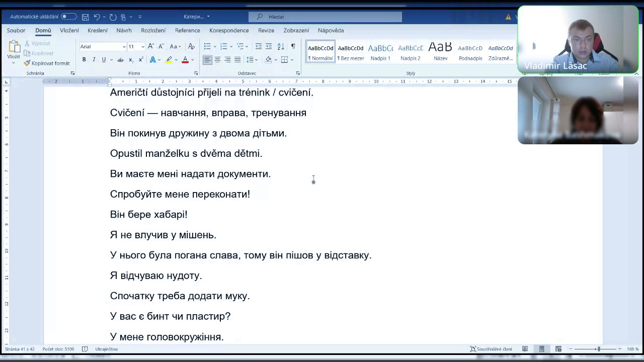Viewport: 644px width, 362px height.
Task: Switch to the Korespondence tab
Action: (229, 30)
